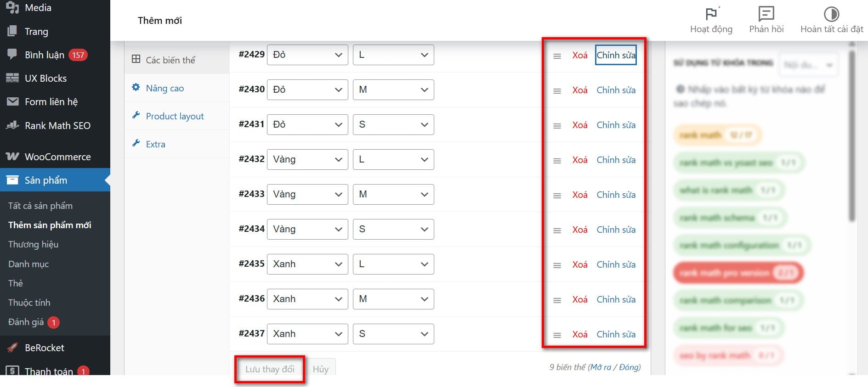Click the right panel vertical scrollbar
Screen dimensions: 868x387
pos(851,138)
